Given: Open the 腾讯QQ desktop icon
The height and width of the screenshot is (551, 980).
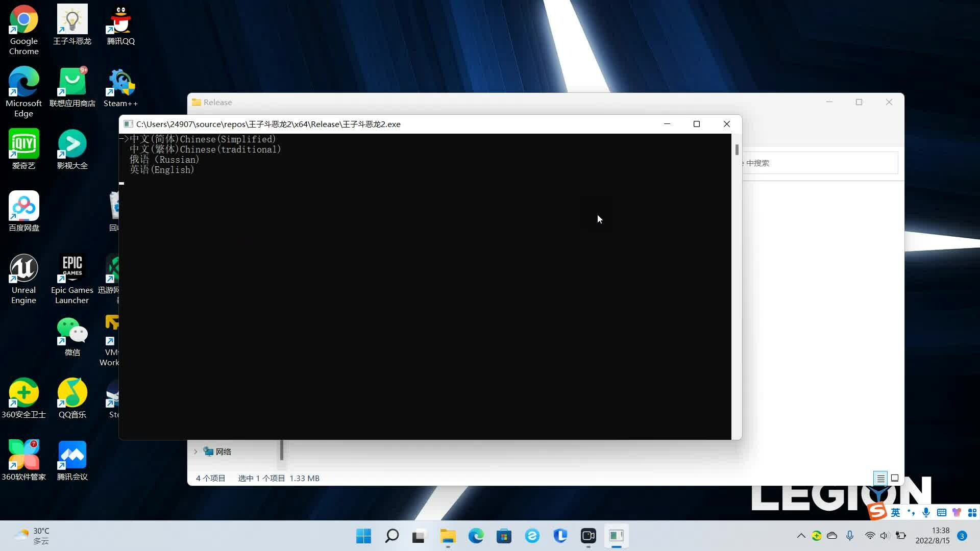Looking at the screenshot, I should 120,20.
